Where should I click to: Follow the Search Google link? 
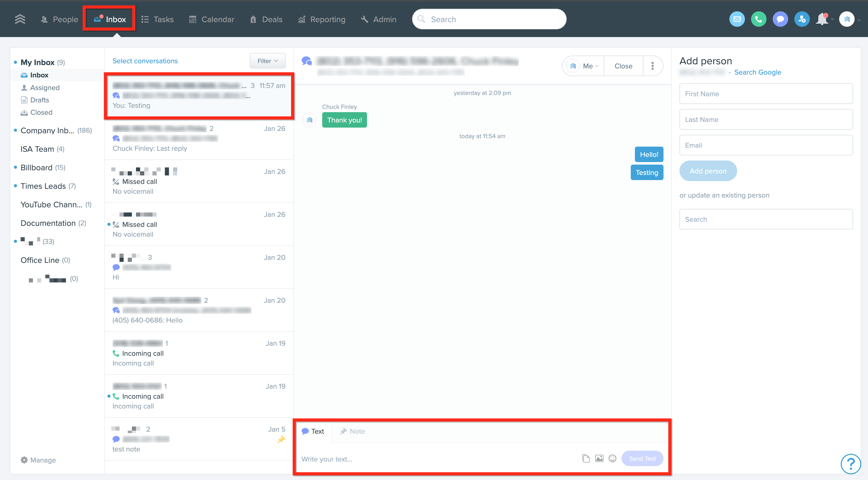(758, 72)
